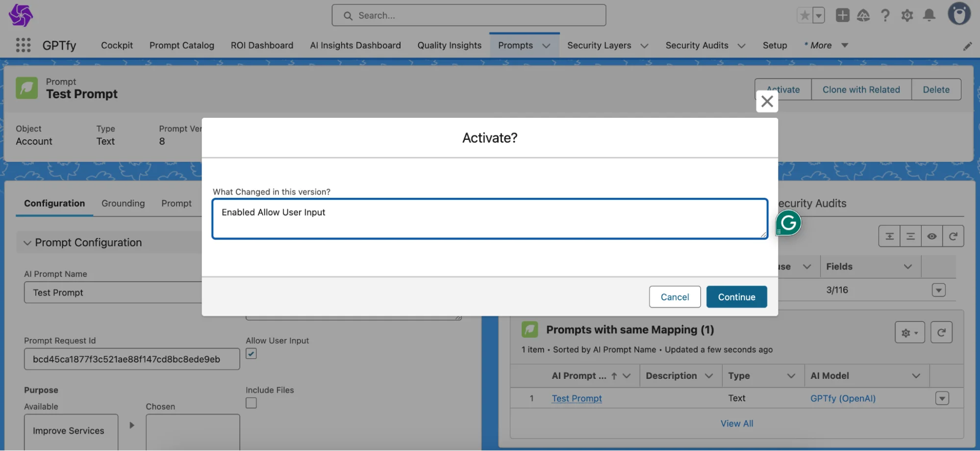Viewport: 980px width, 451px height.
Task: Open the Grammarly widget icon
Action: (788, 223)
